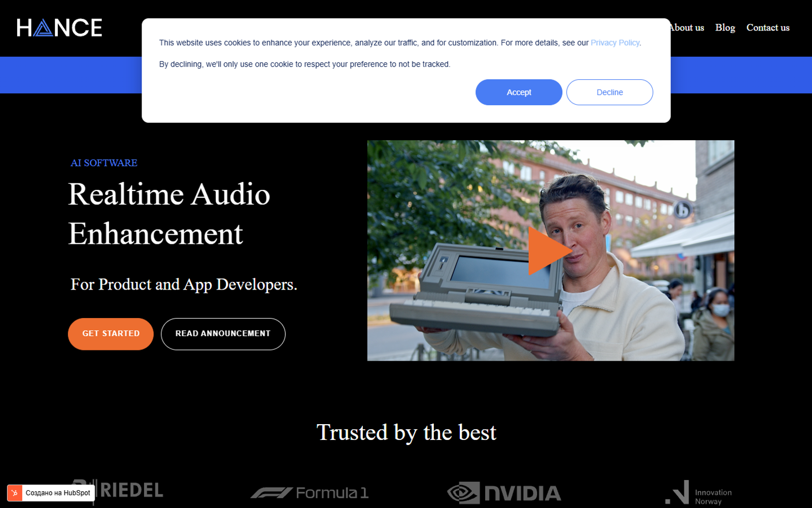This screenshot has width=812, height=508.
Task: Click the GET STARTED button
Action: click(111, 334)
